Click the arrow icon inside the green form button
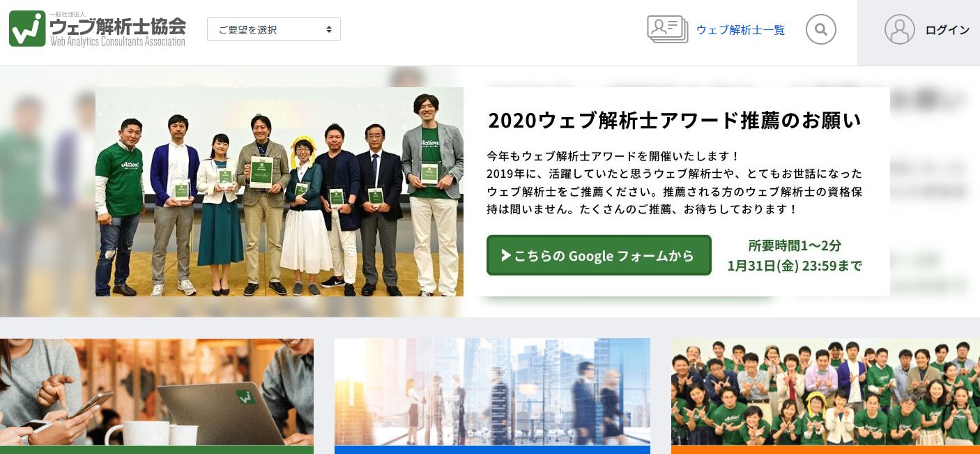980x454 pixels. (x=506, y=255)
